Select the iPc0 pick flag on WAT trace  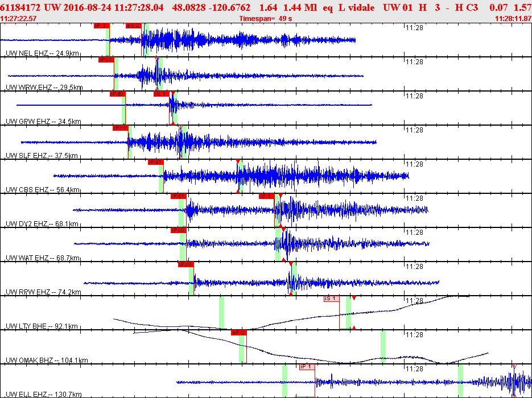coord(179,230)
